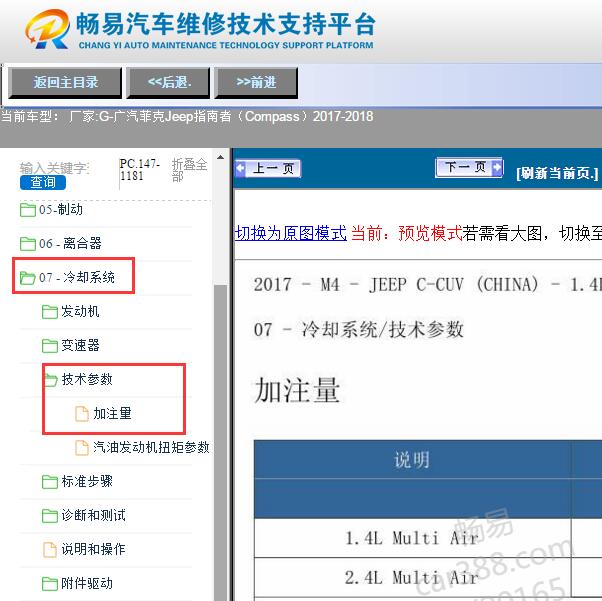Screen dimensions: 602x601
Task: Expand the 诊断和测试 folder icon
Action: point(50,515)
